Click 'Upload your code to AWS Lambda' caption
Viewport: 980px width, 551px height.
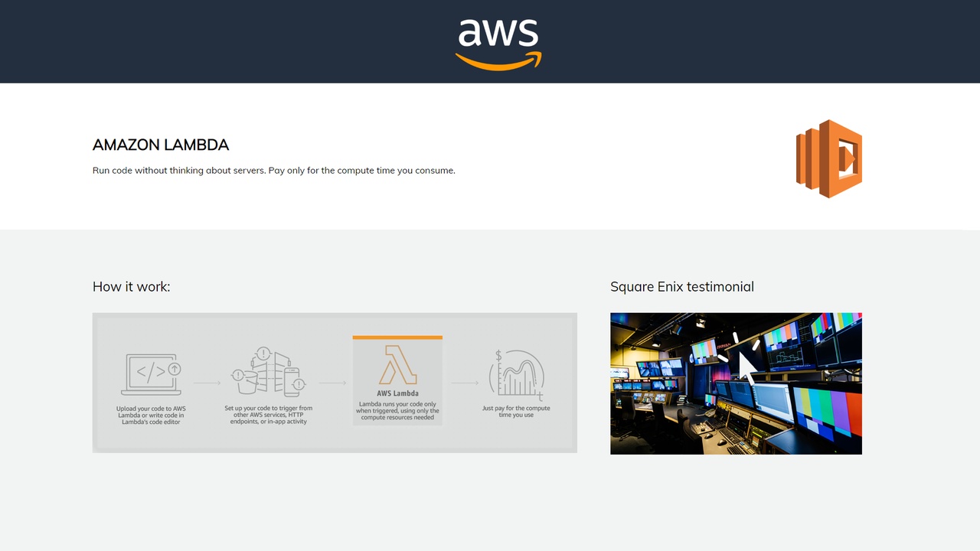tap(151, 416)
